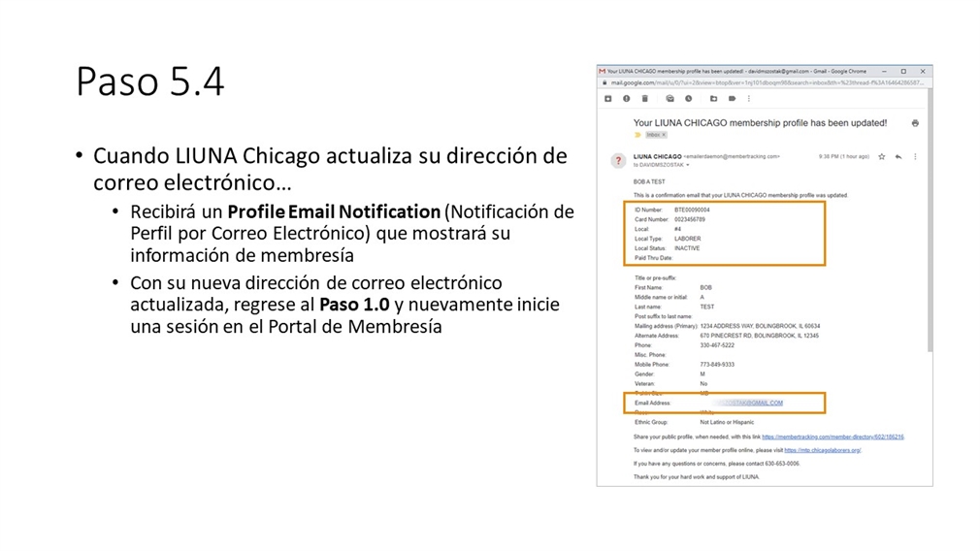Click the Gmail window's vertical scrollbar
The height and width of the screenshot is (551, 980).
coord(930,218)
